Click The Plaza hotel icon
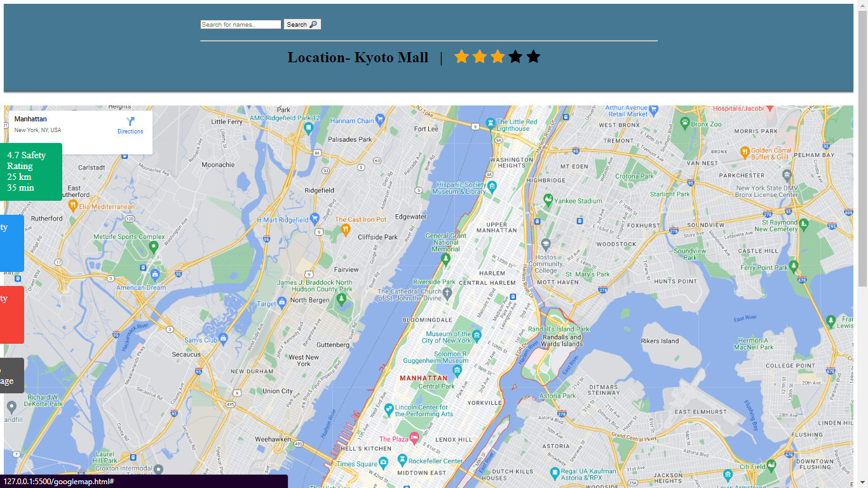Screen dimensions: 868x488 point(414,438)
